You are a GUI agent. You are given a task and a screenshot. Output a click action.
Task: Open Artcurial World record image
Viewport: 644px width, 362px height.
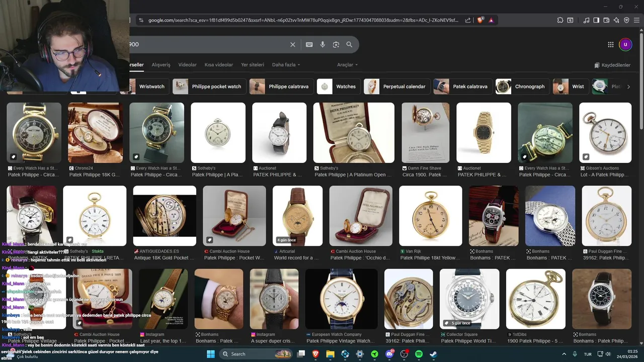point(298,216)
